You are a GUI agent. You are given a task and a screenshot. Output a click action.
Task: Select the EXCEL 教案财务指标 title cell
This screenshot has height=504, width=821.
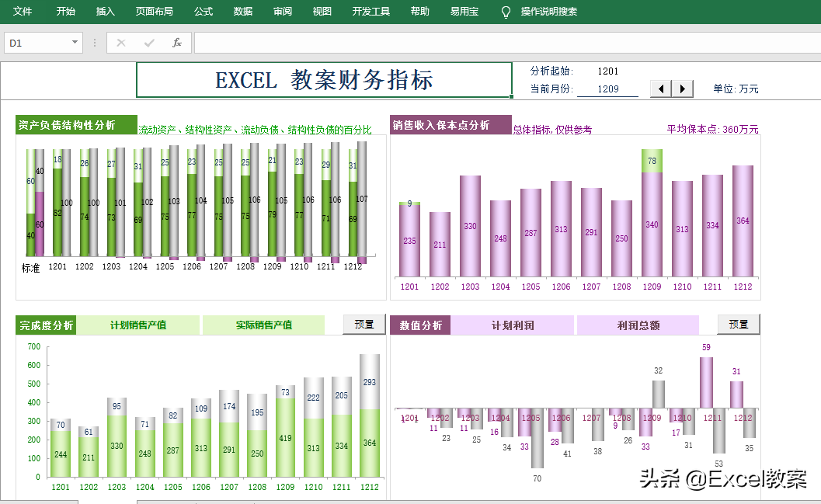(324, 80)
